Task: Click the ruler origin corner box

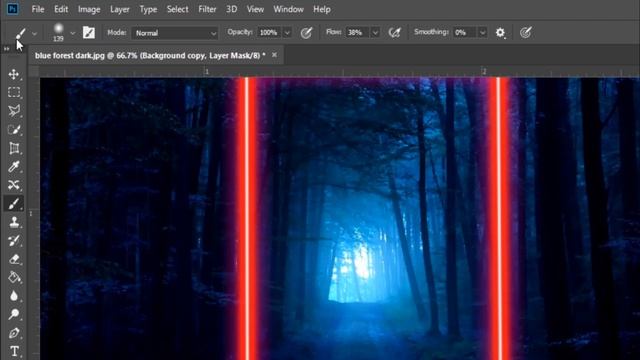Action: pyautogui.click(x=34, y=72)
